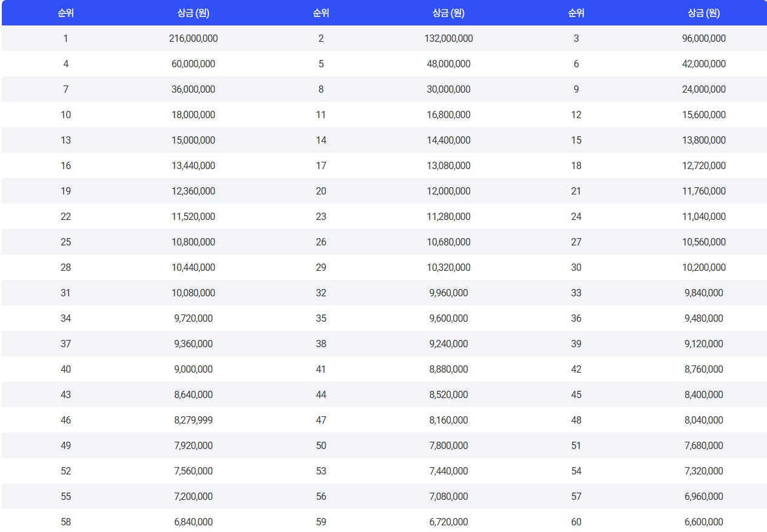Click the 12,360,000 amount
Viewport: 767px width, 532px height.
tap(193, 191)
